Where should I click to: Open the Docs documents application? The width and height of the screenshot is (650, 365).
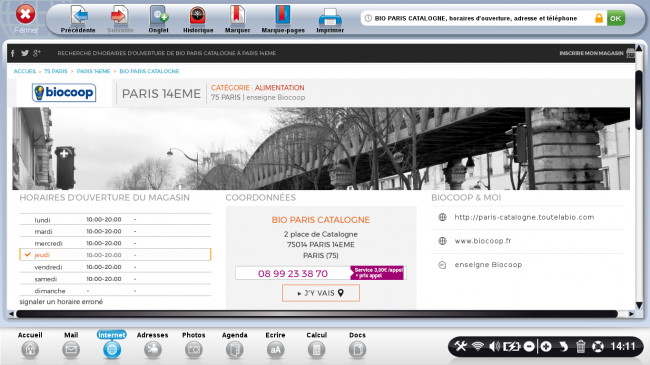point(357,345)
